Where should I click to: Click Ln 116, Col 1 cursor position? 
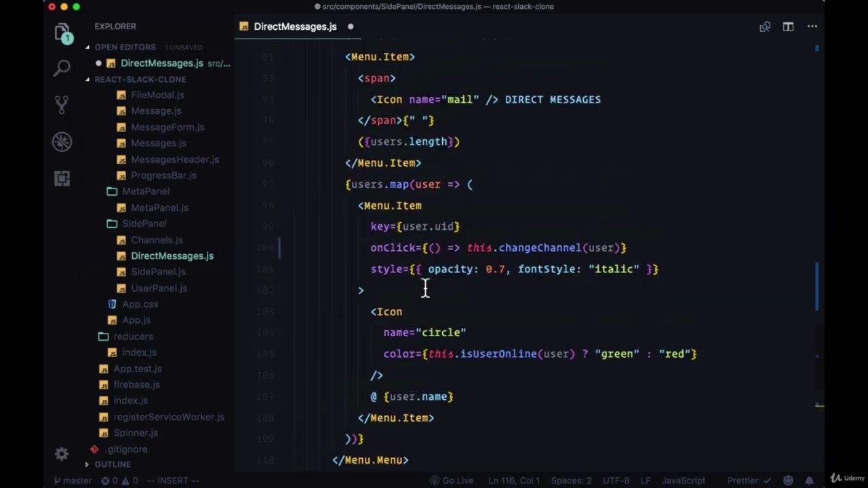click(514, 481)
